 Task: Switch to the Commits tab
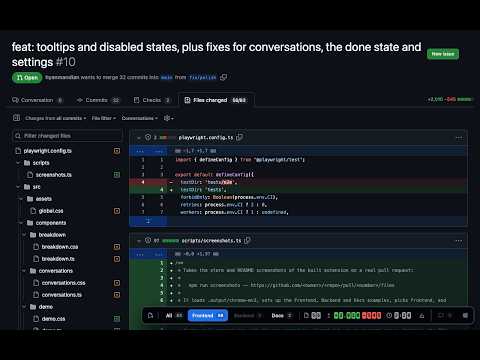(98, 100)
